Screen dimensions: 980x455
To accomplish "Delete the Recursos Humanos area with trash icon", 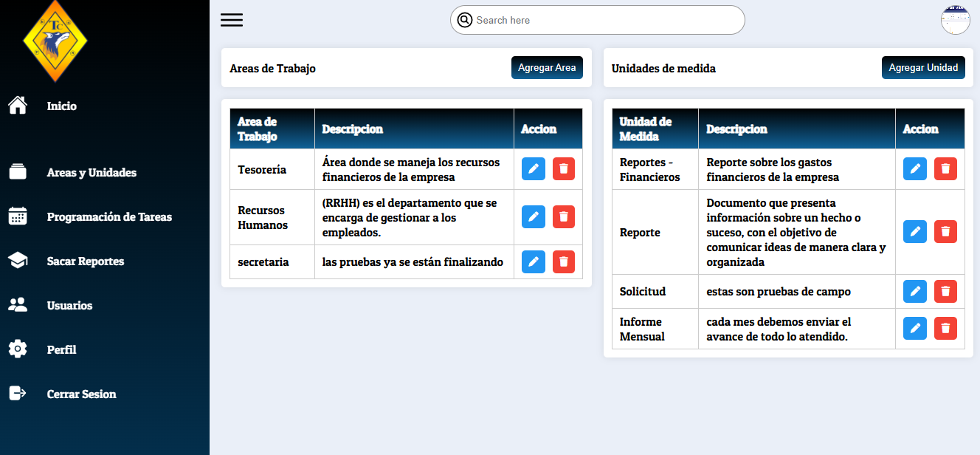I will [x=564, y=216].
